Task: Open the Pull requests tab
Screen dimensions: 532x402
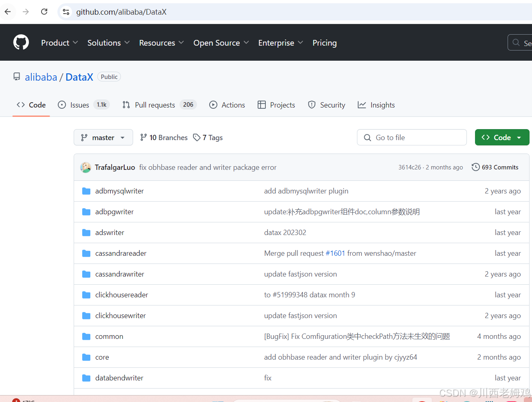Action: click(x=159, y=105)
